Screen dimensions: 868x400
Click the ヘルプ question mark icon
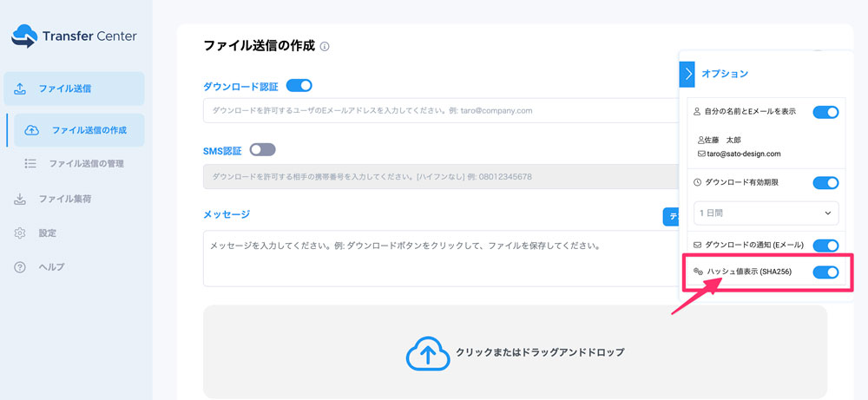pyautogui.click(x=20, y=267)
